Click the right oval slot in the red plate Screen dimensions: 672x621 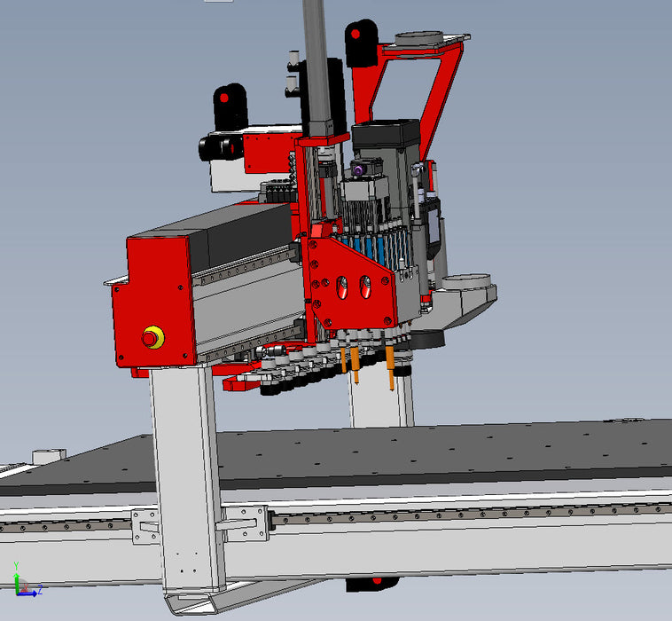click(363, 286)
